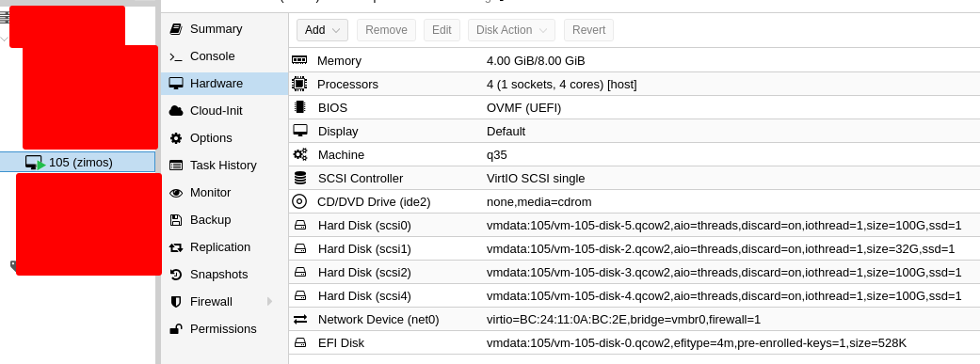
Task: Select the Cloud-Init cloud icon
Action: coord(176,110)
